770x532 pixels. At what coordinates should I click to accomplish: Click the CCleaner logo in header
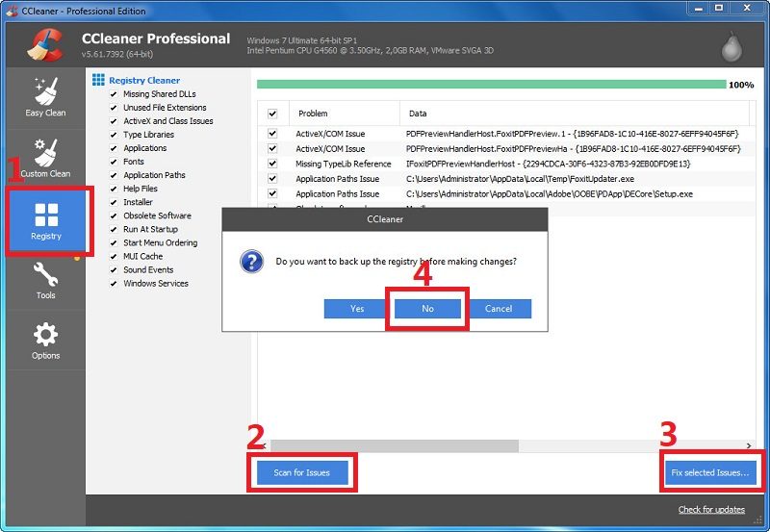[45, 44]
